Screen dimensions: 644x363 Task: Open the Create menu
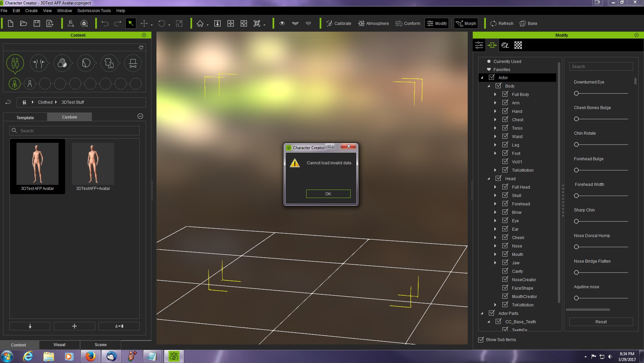[31, 10]
